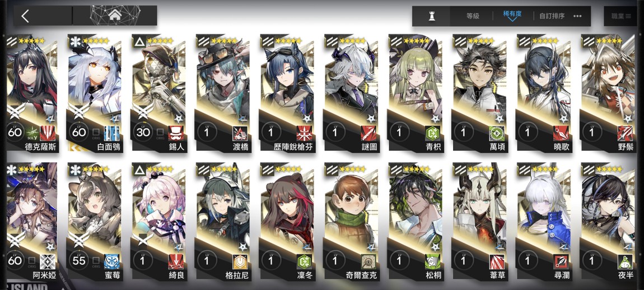Open the home navigation icon
Image resolution: width=644 pixels, height=290 pixels.
(x=115, y=16)
